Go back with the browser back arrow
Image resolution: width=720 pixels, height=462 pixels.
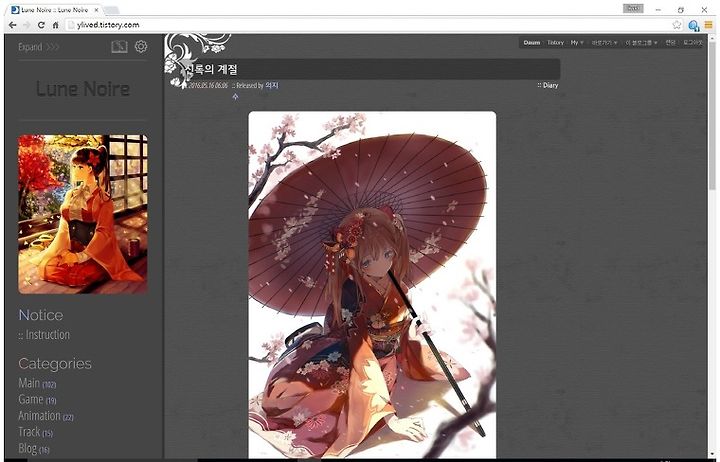pos(13,25)
